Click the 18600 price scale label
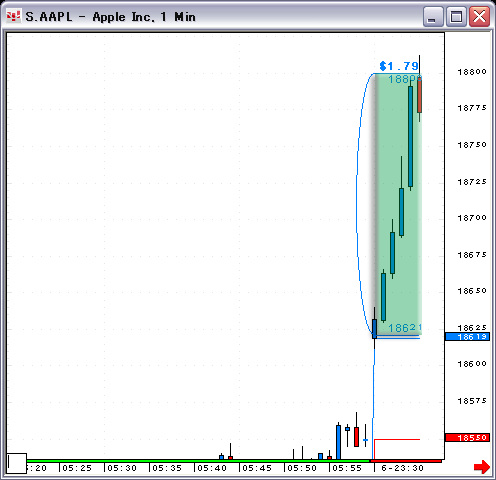This screenshot has width=496, height=480. [x=472, y=364]
